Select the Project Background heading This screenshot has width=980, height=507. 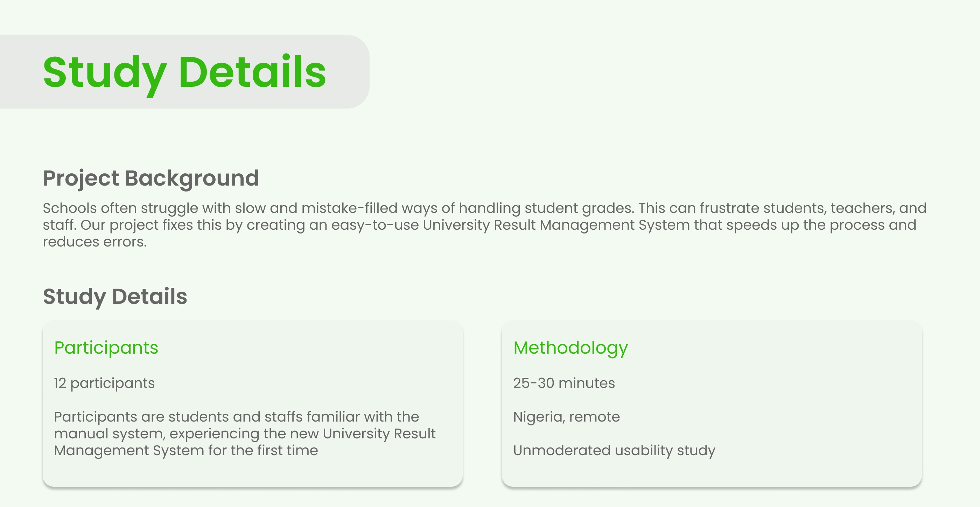pos(151,178)
